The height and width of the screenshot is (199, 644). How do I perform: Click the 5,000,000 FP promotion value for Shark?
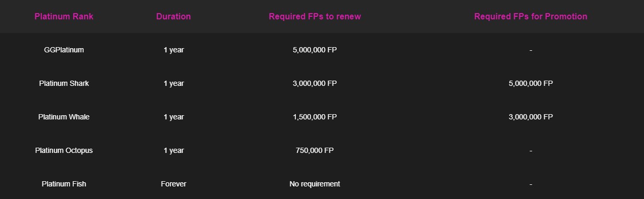click(531, 83)
